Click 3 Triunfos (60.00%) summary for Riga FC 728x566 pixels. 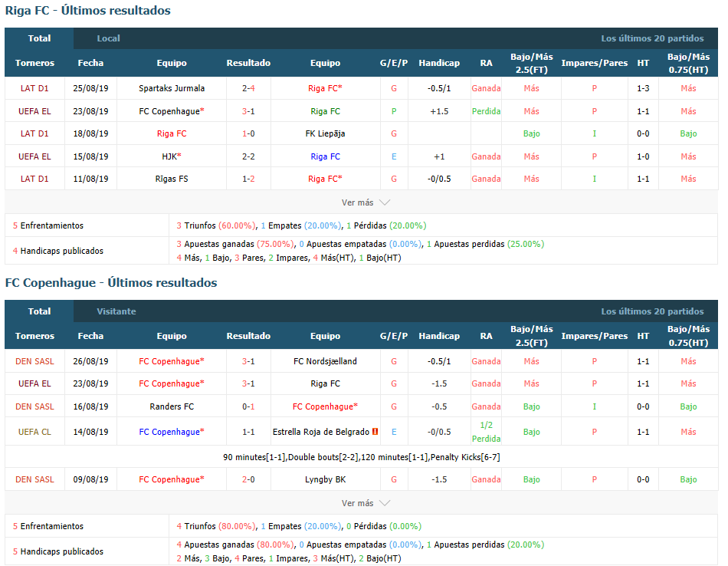(x=216, y=225)
